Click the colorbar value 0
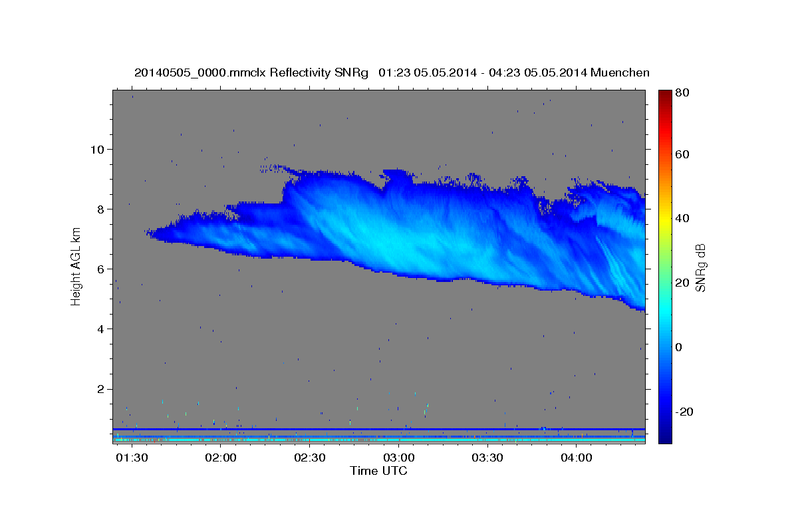798x532 pixels. pyautogui.click(x=680, y=347)
